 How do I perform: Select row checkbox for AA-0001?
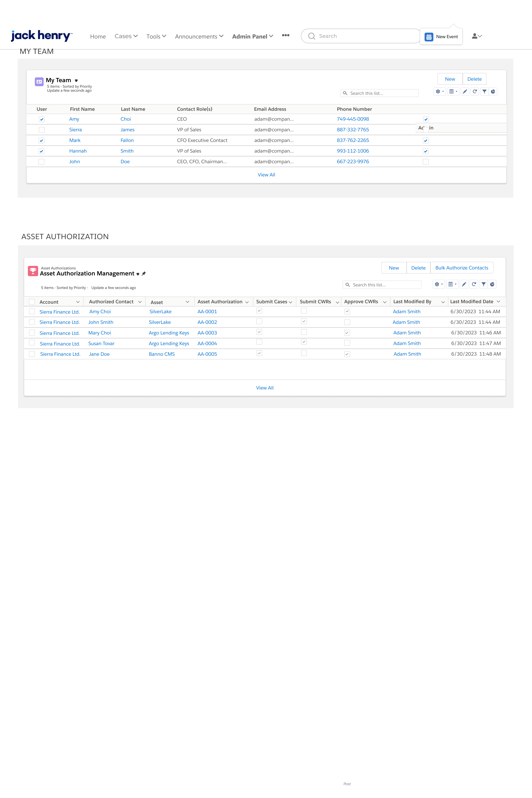pyautogui.click(x=32, y=312)
